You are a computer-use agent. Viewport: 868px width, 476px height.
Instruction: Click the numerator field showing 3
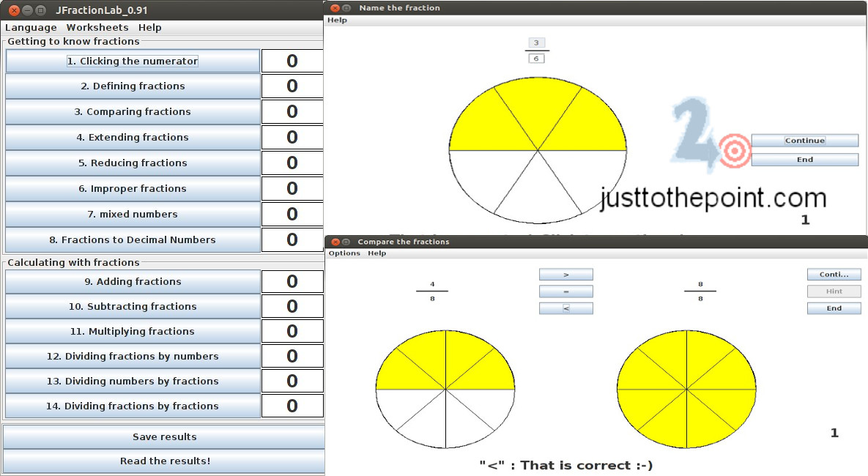click(x=536, y=43)
